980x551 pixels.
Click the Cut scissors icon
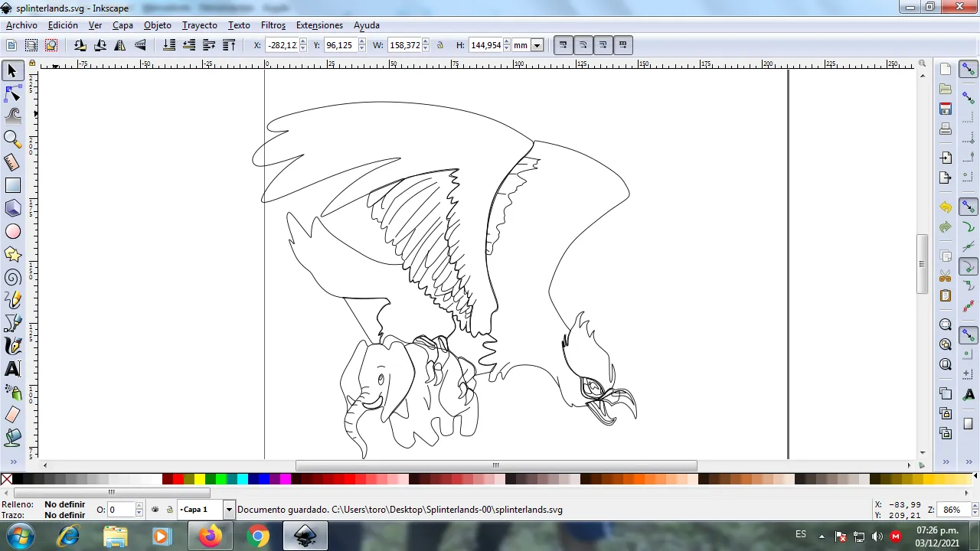pyautogui.click(x=946, y=276)
